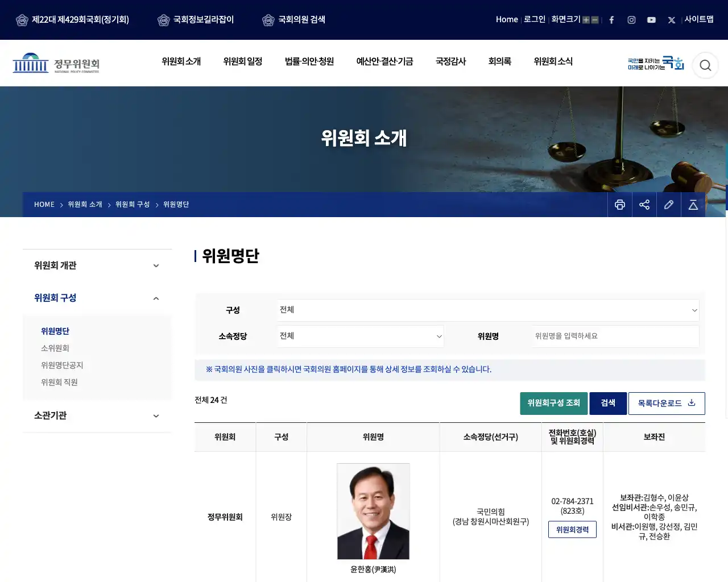The width and height of the screenshot is (728, 582).
Task: Click the 국회 slogan logo
Action: [x=656, y=63]
